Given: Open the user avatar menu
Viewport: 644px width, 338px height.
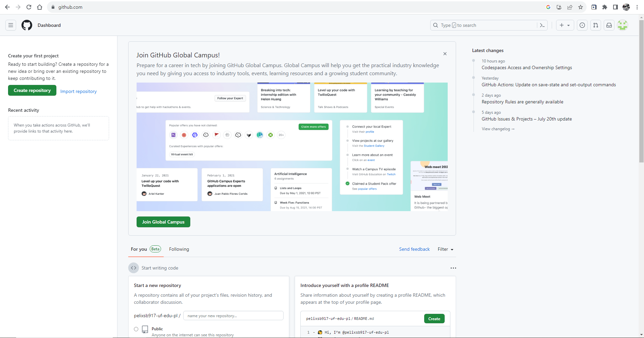Looking at the screenshot, I should pos(623,25).
